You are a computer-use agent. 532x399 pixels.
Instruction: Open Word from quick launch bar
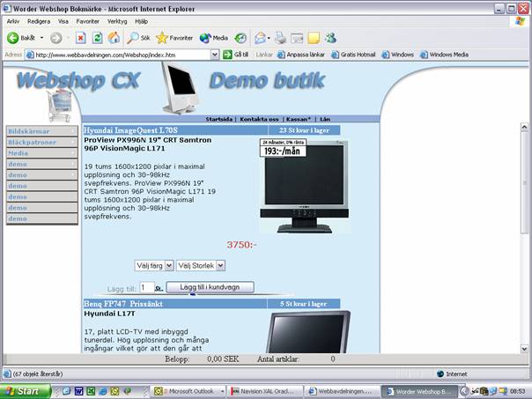coord(78,391)
